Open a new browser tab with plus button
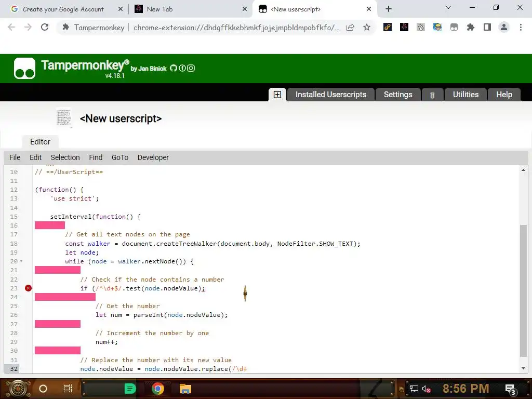 [x=389, y=9]
